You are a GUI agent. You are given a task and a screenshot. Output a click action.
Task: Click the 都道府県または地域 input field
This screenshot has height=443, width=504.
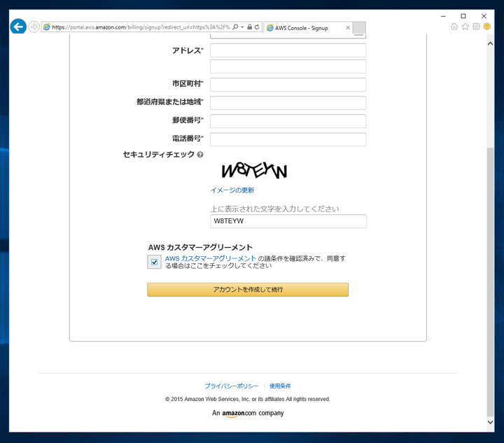pos(288,103)
